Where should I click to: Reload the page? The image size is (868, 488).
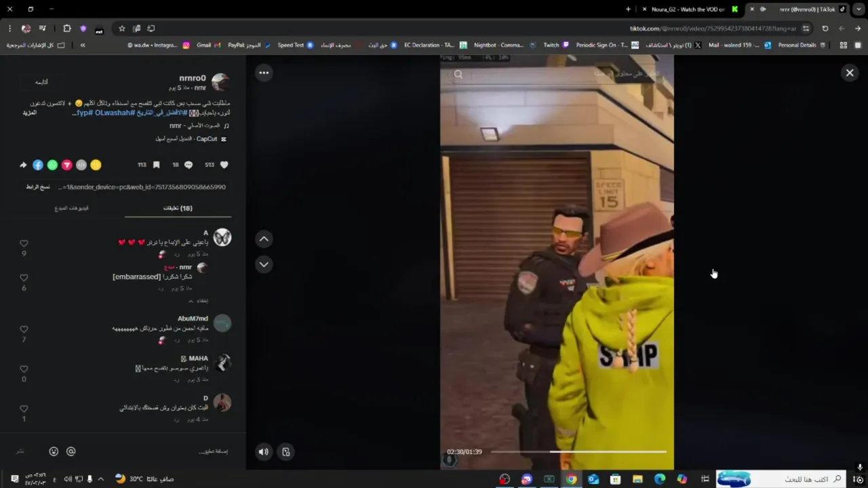click(x=825, y=28)
